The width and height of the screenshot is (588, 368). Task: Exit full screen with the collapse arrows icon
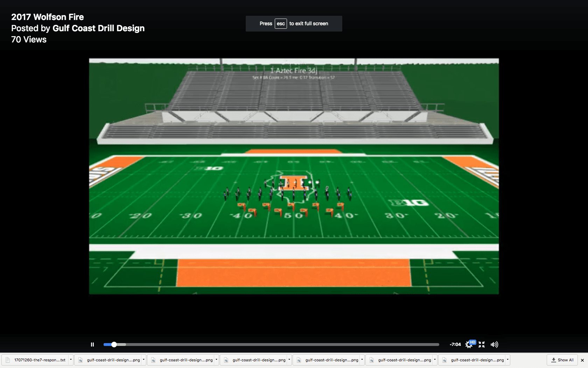[482, 345]
